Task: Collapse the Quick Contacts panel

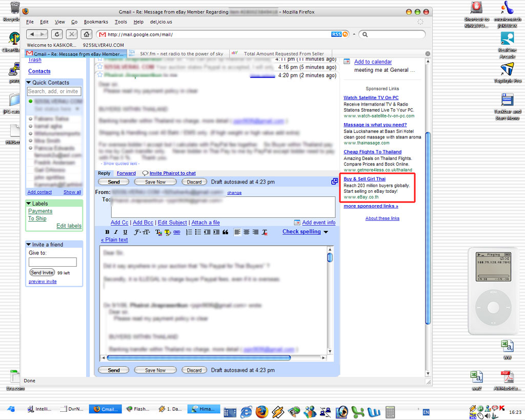Action: click(29, 83)
